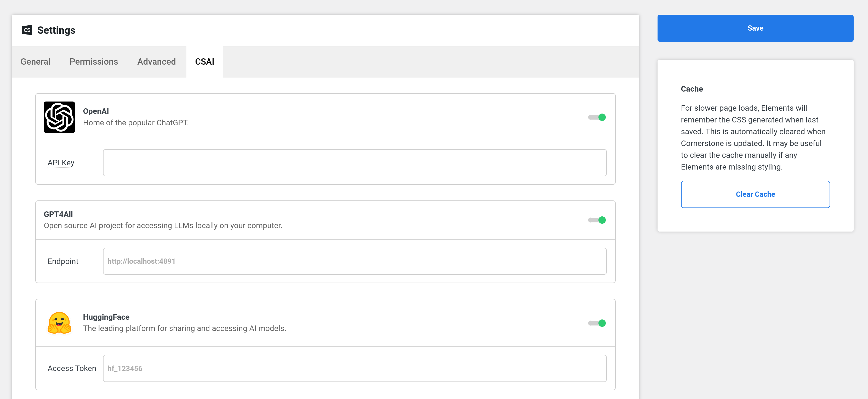868x399 pixels.
Task: Open the Permissions tab
Action: [x=94, y=61]
